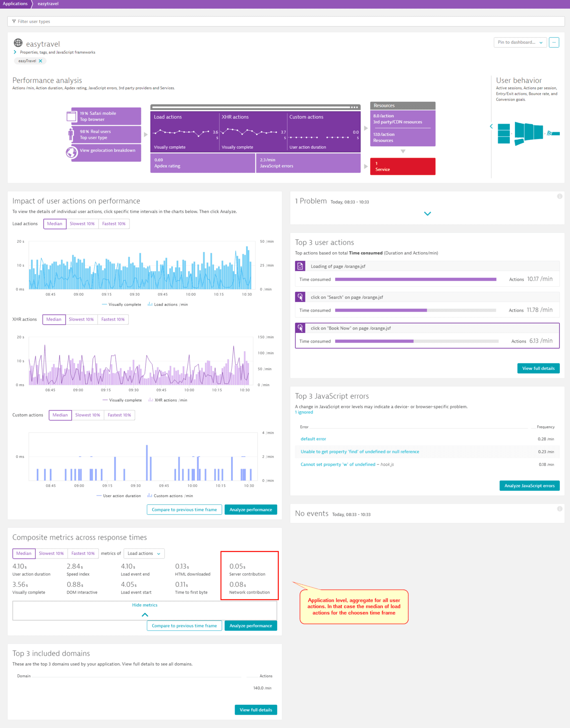Open the red Service tile
Viewport: 570px width, 728px height.
click(x=402, y=166)
